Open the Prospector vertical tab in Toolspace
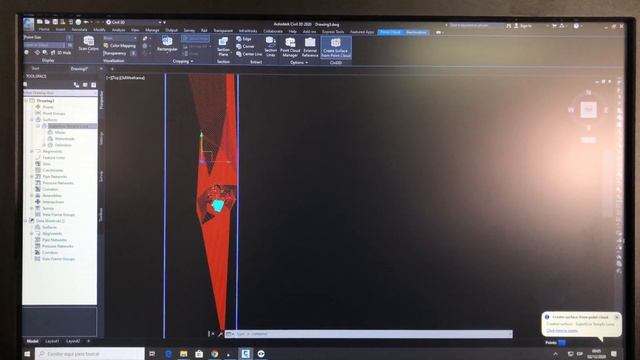This screenshot has width=640, height=360. click(102, 100)
